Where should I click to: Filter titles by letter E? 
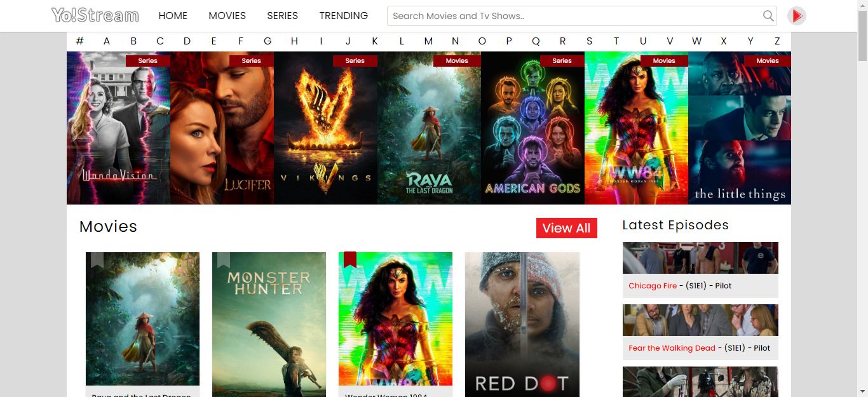[x=214, y=41]
